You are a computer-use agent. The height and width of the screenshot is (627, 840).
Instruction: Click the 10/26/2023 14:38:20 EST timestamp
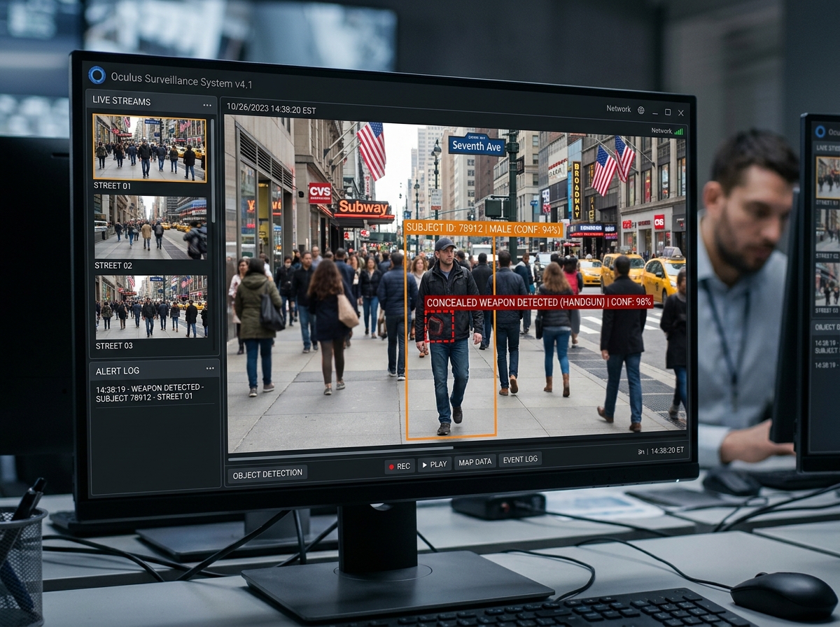(x=271, y=111)
